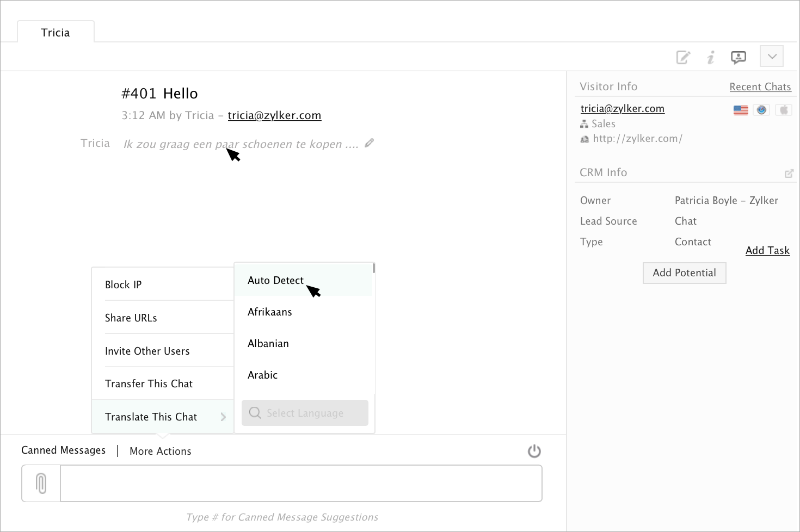Click the power icon to end chat
Viewport: 800px width, 532px height.
[534, 451]
